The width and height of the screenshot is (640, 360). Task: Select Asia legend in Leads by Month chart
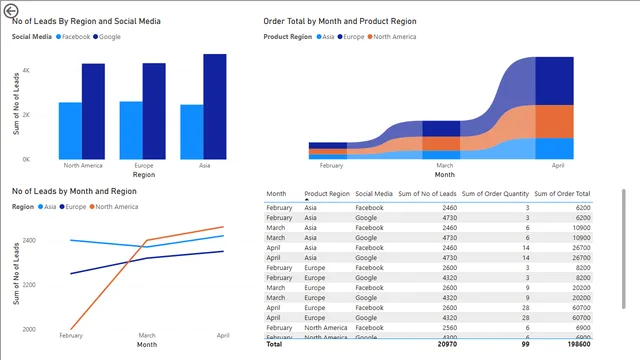pyautogui.click(x=47, y=207)
